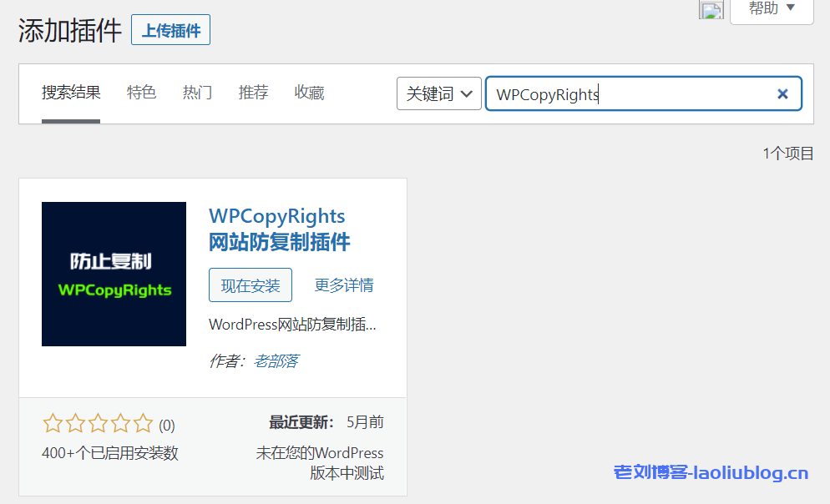Open the 更多详情 link

[344, 285]
